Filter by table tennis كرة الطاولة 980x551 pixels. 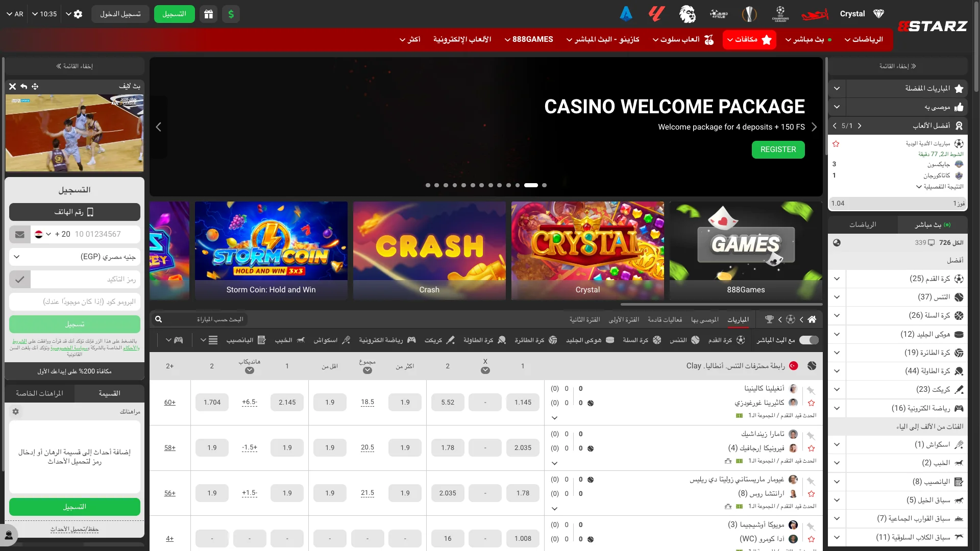pos(485,340)
